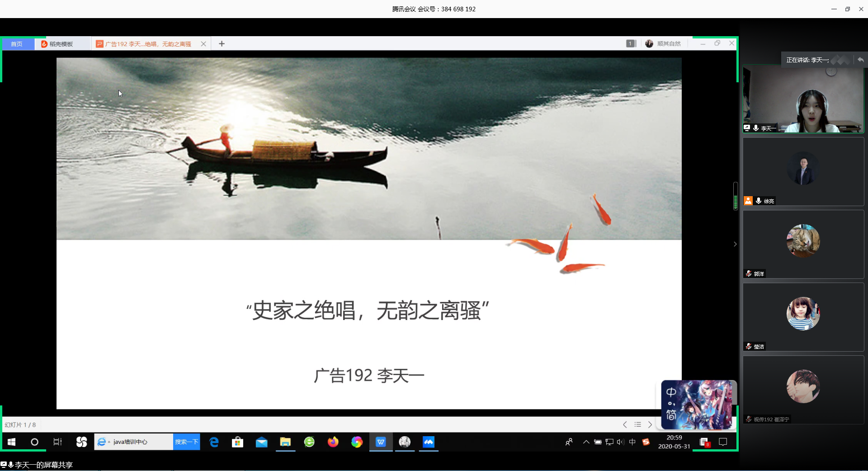Screen dimensions: 868x471
Task: Click the previous slide chevron
Action: [625, 424]
